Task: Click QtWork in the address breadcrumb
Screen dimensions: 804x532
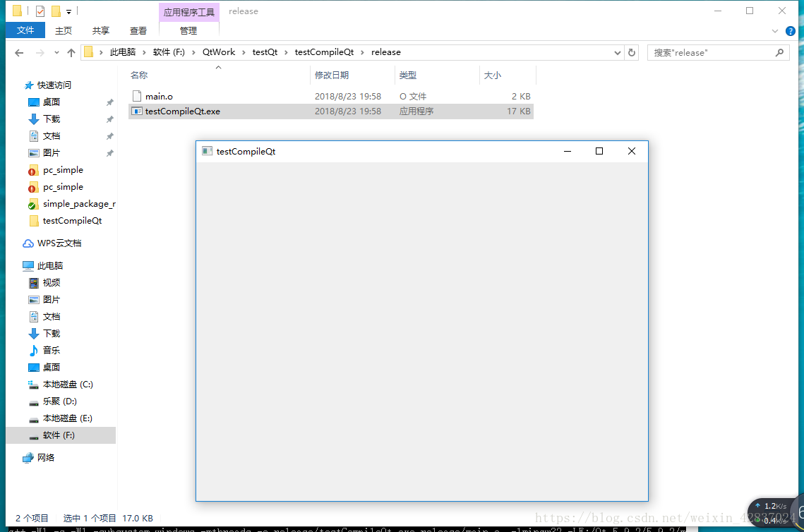Action: pos(218,52)
